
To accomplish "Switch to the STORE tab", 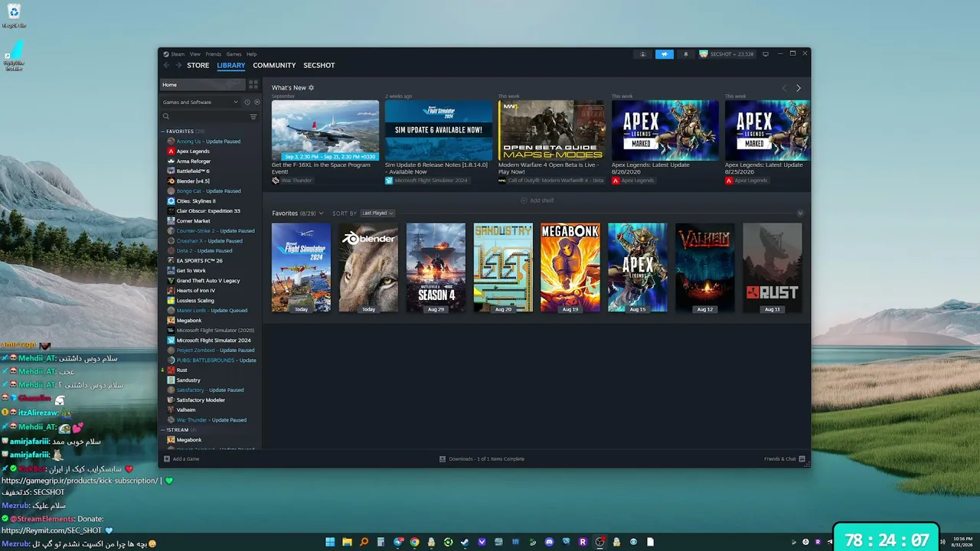I will pyautogui.click(x=198, y=66).
